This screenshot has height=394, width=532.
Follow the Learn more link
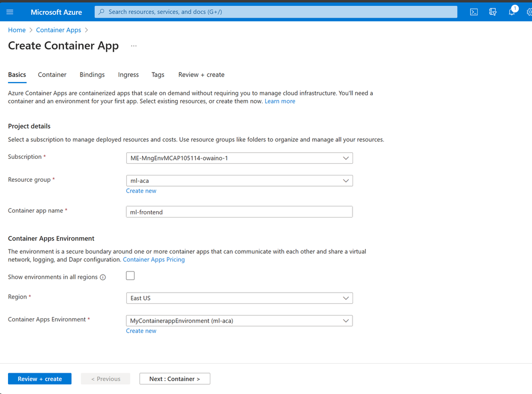pyautogui.click(x=280, y=101)
